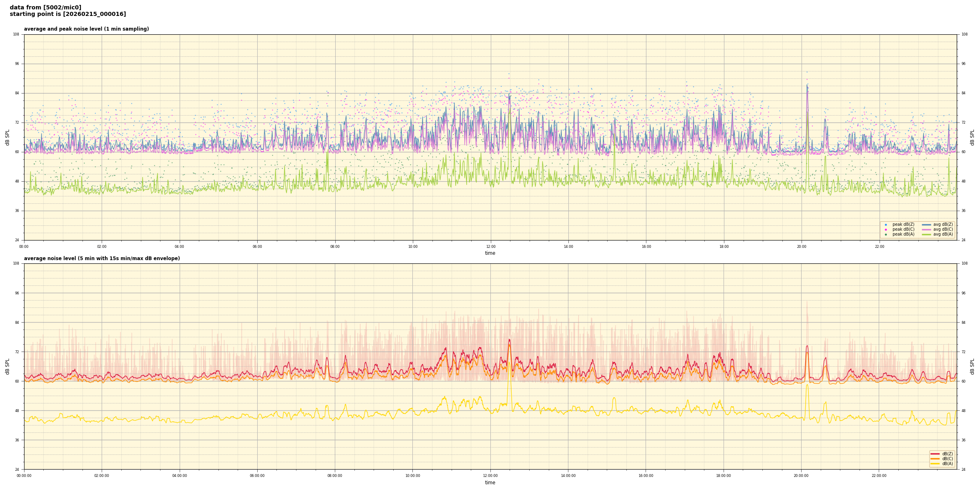Click the avg dB(C) pink legend line
Viewport: 980px width, 490px height.
[x=926, y=229]
